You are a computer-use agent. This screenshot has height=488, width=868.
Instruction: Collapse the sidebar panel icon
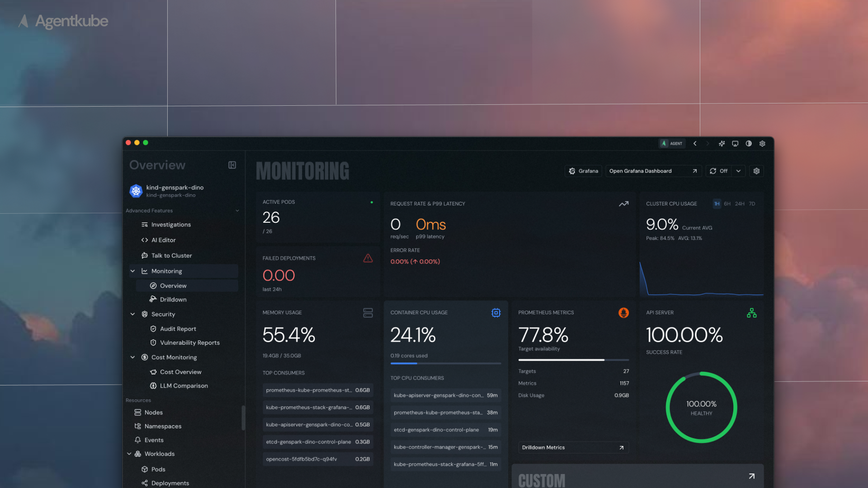click(232, 165)
